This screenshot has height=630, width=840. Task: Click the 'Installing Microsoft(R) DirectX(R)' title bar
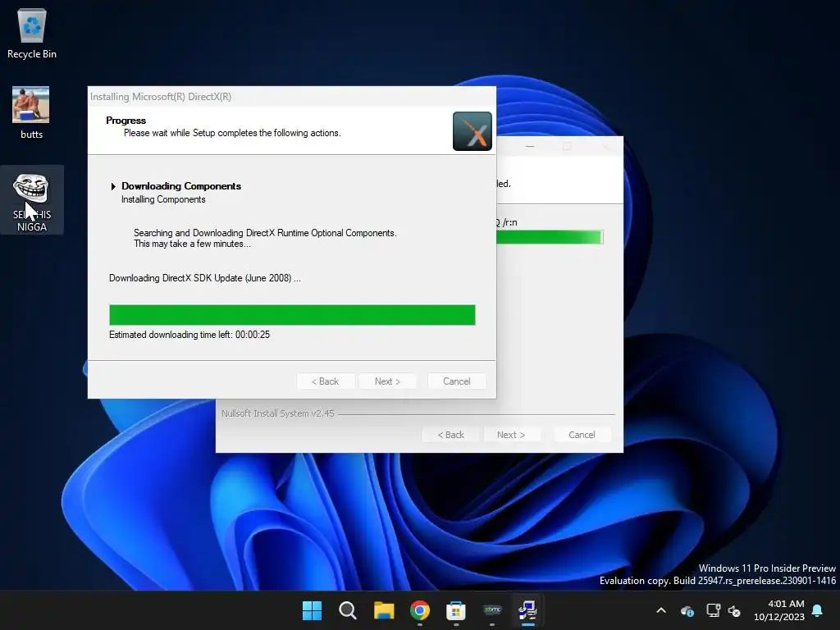coord(292,97)
